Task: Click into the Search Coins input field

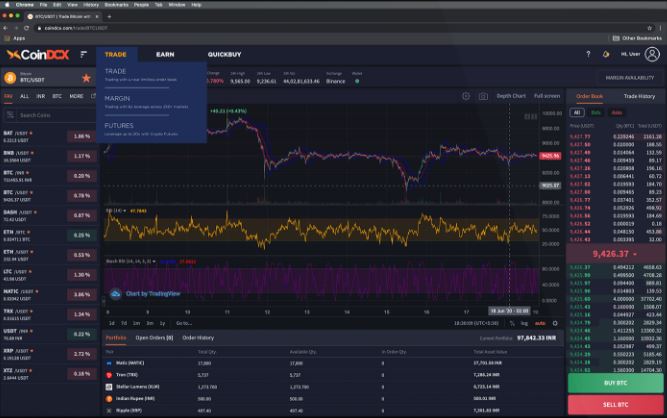Action: (x=50, y=115)
